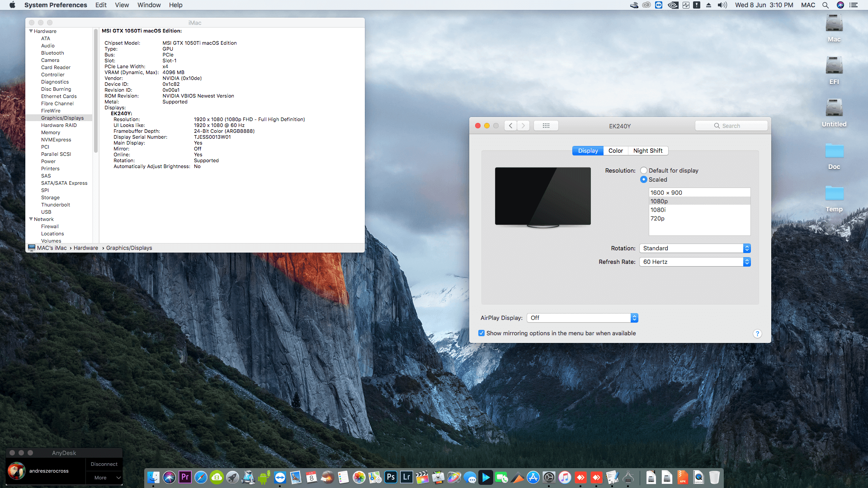The width and height of the screenshot is (868, 488).
Task: Open the help question mark button
Action: (x=757, y=334)
